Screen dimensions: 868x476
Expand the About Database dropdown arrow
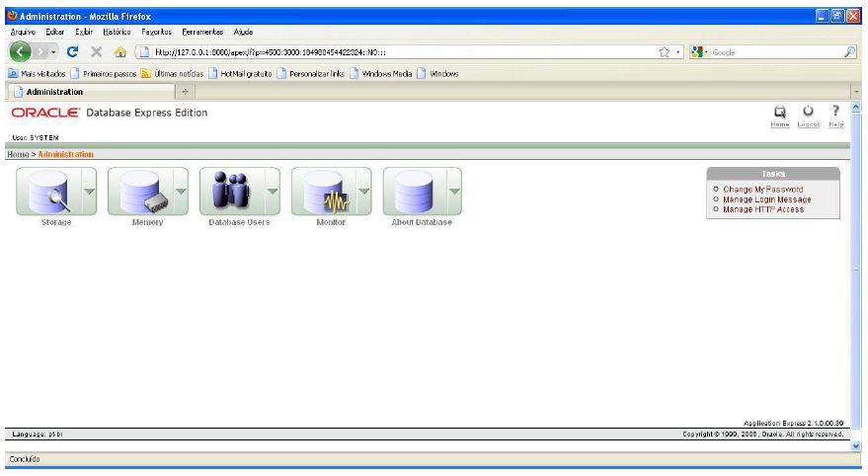454,192
